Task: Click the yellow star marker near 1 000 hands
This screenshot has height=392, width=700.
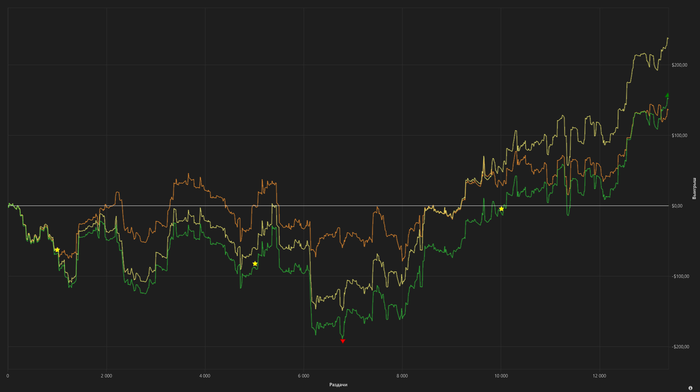Action: click(x=57, y=250)
